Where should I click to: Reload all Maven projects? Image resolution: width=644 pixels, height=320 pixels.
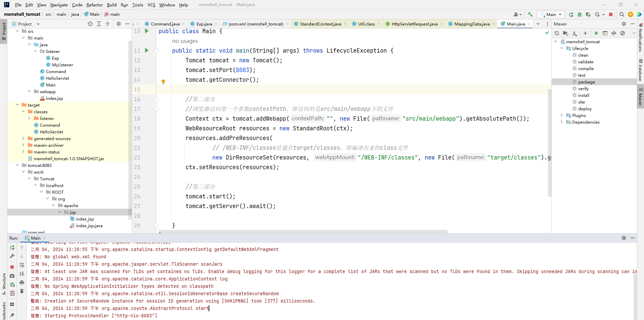tap(557, 33)
